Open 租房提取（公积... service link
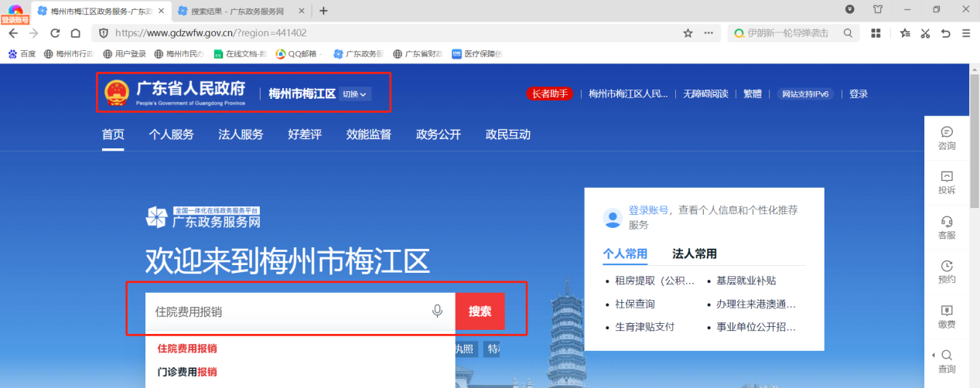The height and width of the screenshot is (388, 980). pos(654,281)
